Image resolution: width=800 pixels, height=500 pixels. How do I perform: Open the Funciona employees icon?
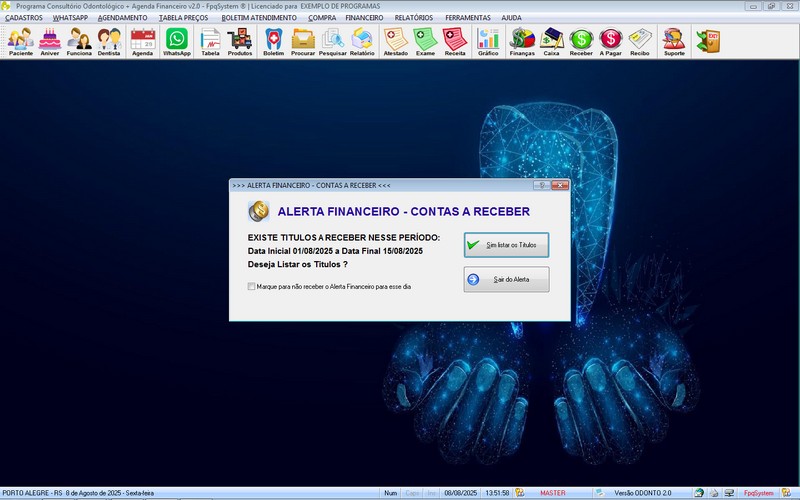(x=79, y=42)
